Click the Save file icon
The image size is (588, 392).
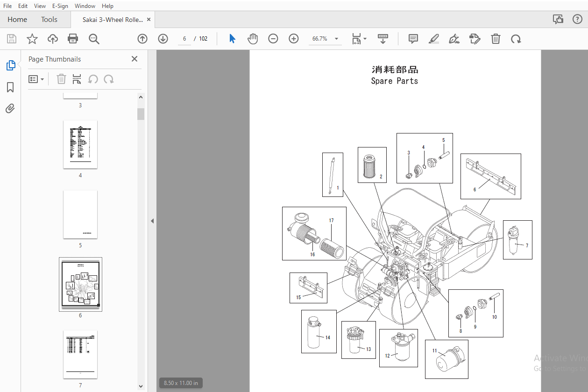point(11,39)
